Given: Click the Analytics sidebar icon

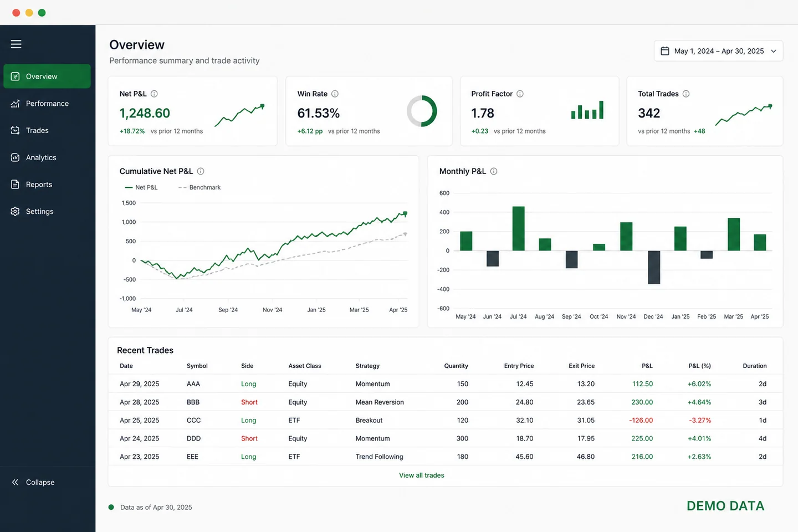Looking at the screenshot, I should [x=16, y=157].
